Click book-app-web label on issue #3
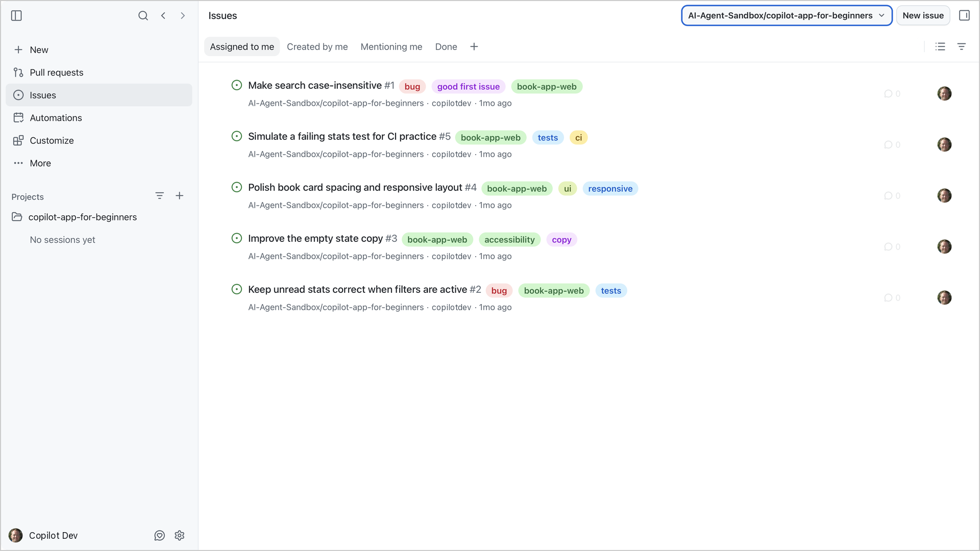Viewport: 980px width, 551px height. 437,240
